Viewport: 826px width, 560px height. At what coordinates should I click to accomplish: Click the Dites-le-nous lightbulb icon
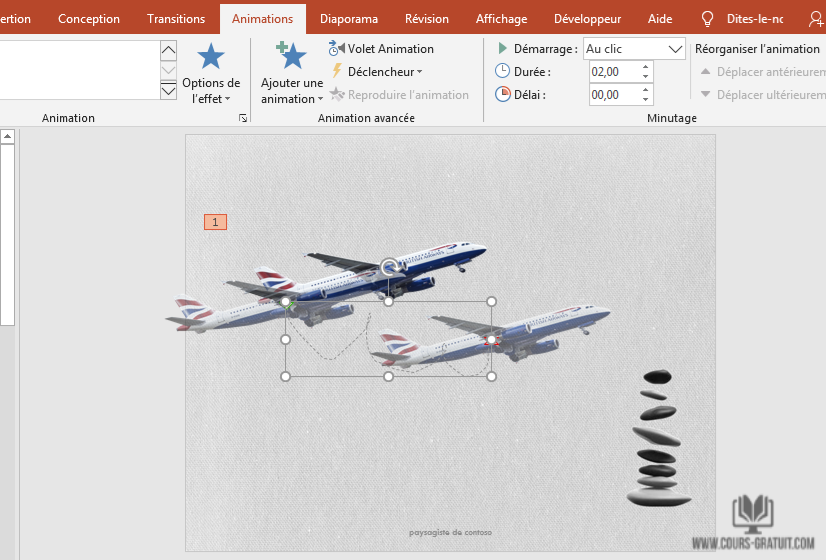[x=708, y=19]
